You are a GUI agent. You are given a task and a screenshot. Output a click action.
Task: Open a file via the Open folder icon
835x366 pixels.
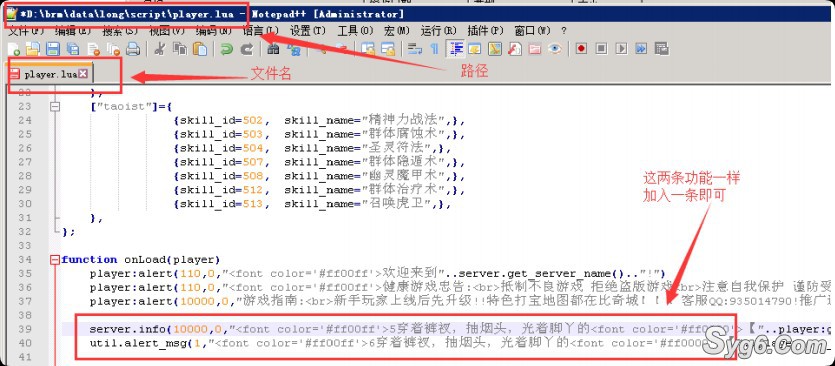pos(32,49)
